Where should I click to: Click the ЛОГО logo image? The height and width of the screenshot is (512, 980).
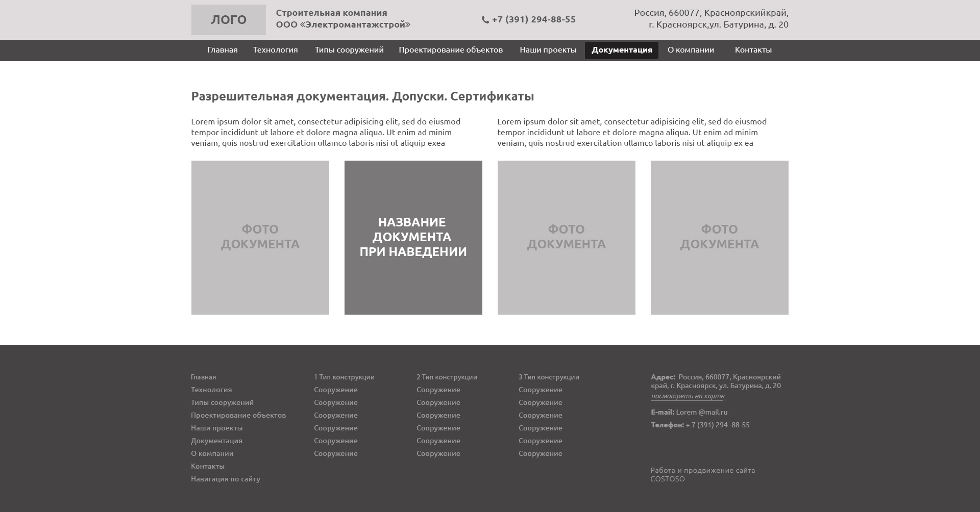click(x=228, y=19)
